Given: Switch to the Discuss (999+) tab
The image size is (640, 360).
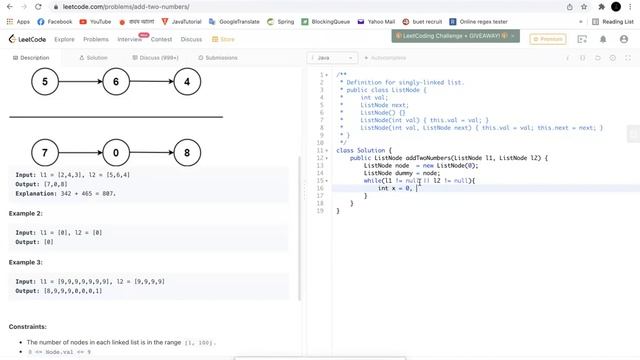Looking at the screenshot, I should point(156,58).
